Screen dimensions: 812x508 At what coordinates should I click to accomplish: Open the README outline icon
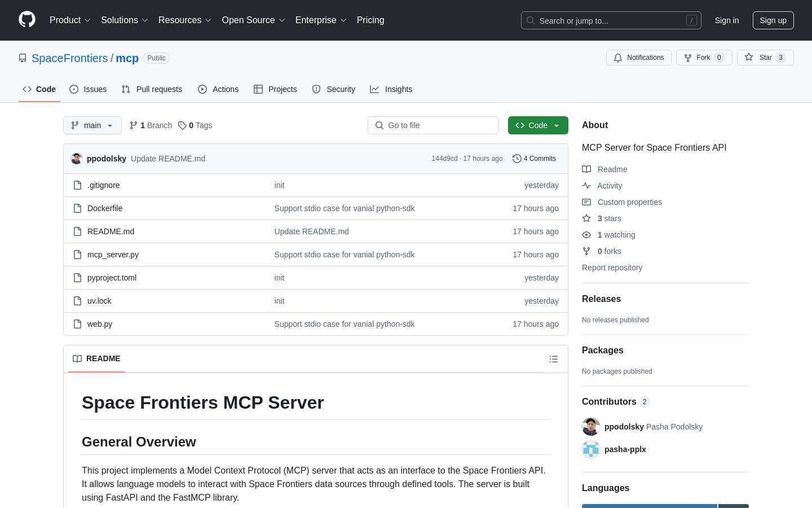pos(554,359)
